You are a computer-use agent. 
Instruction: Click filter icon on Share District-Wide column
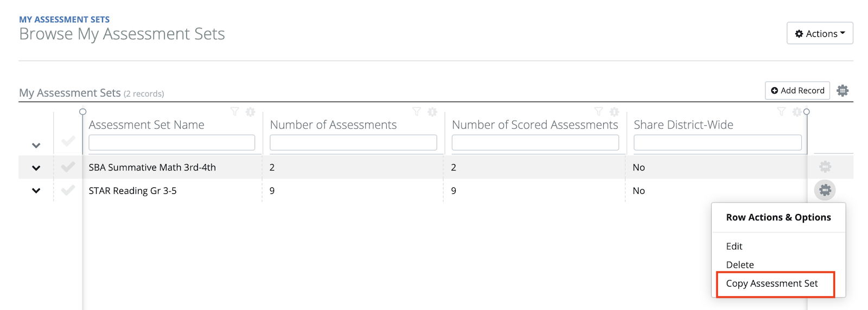point(781,111)
